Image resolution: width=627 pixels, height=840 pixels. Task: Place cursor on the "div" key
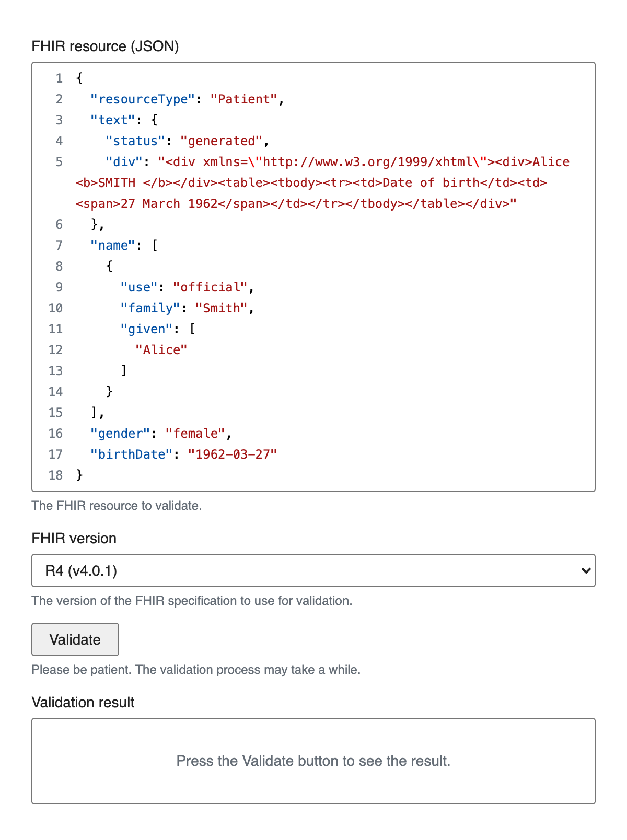point(124,162)
